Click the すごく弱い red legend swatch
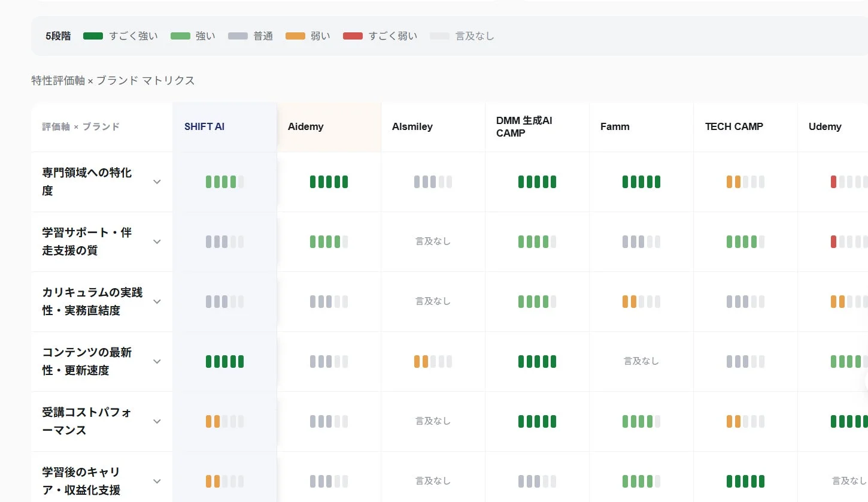 (x=353, y=36)
